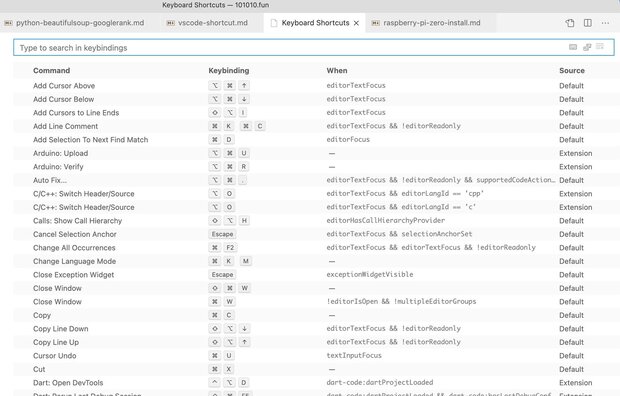Click the Keybinding column header

coord(229,70)
